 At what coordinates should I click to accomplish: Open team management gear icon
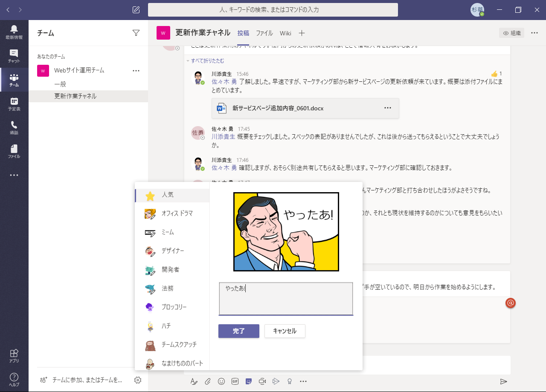pos(137,380)
